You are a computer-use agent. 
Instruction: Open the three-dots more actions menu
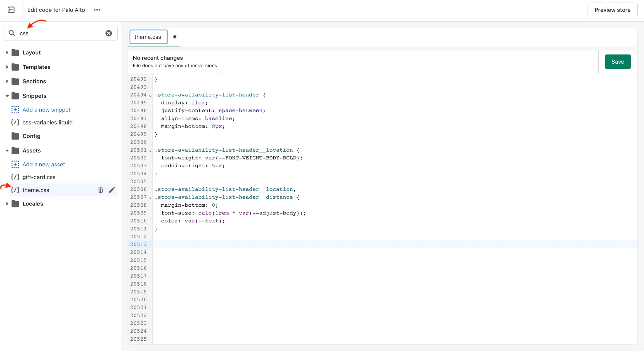(97, 10)
